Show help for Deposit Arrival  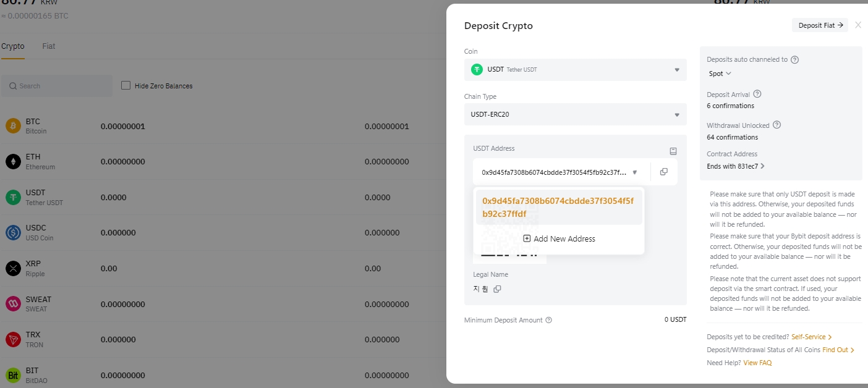tap(757, 95)
